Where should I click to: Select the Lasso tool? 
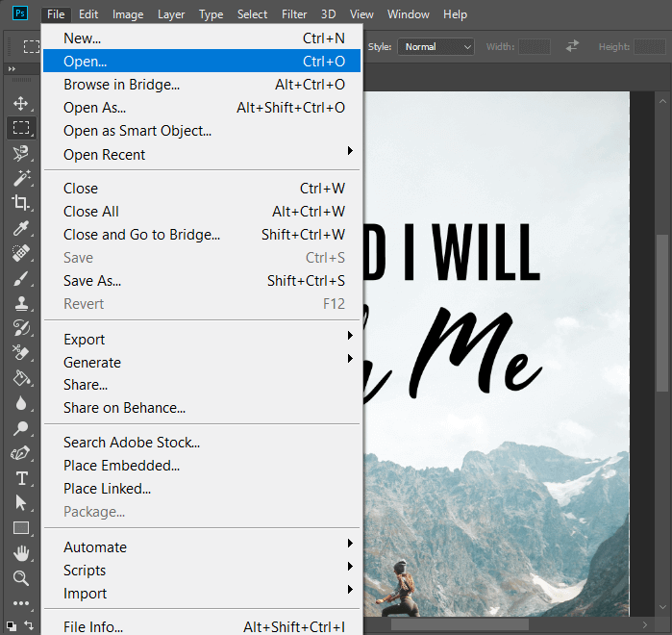tap(21, 154)
